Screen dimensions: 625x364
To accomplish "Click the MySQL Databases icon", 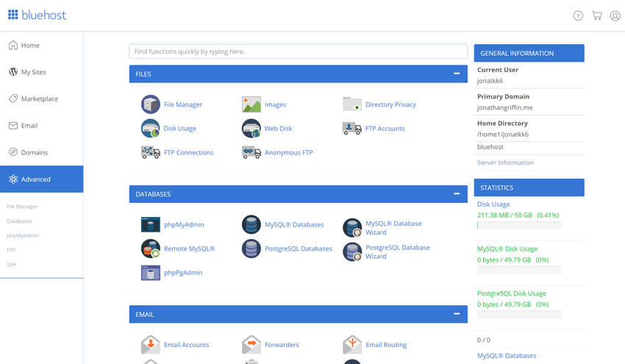I will click(251, 224).
